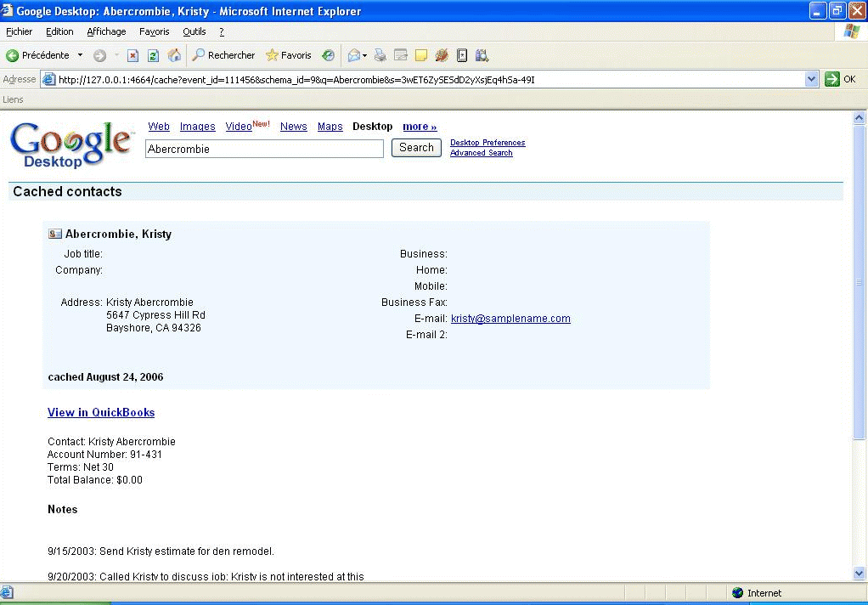This screenshot has height=605, width=868.
Task: Click the Abercrombie search input box
Action: click(x=265, y=149)
